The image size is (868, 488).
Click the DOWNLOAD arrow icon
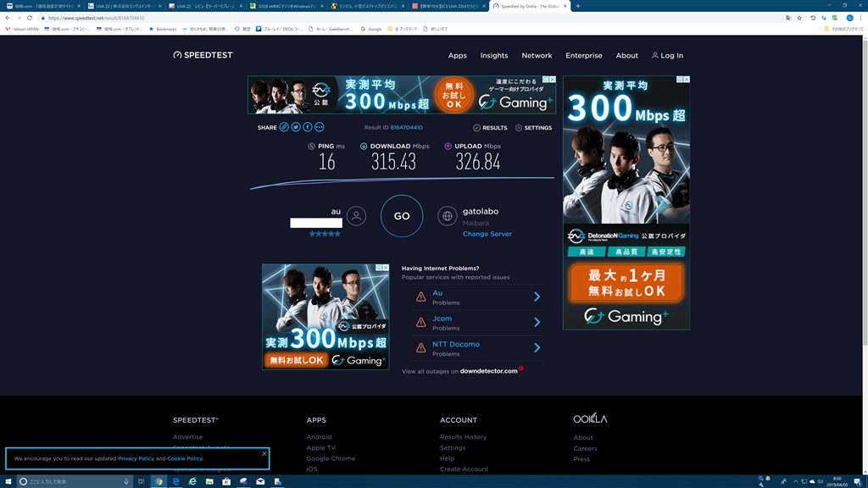(x=364, y=146)
